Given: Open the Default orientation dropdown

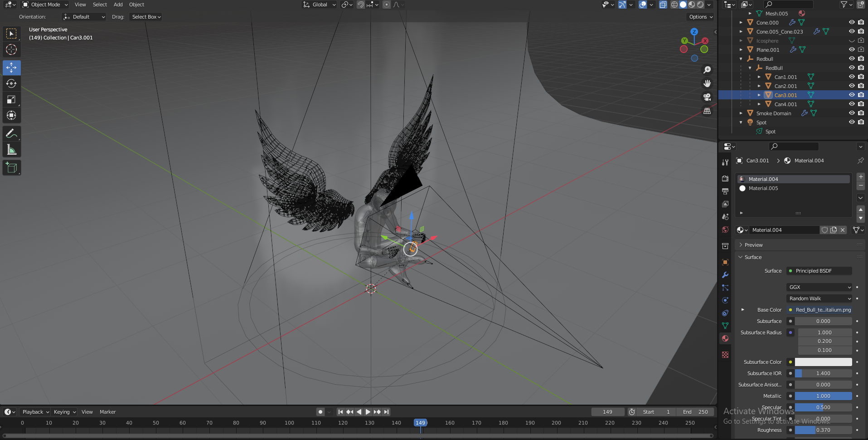Looking at the screenshot, I should click(84, 17).
